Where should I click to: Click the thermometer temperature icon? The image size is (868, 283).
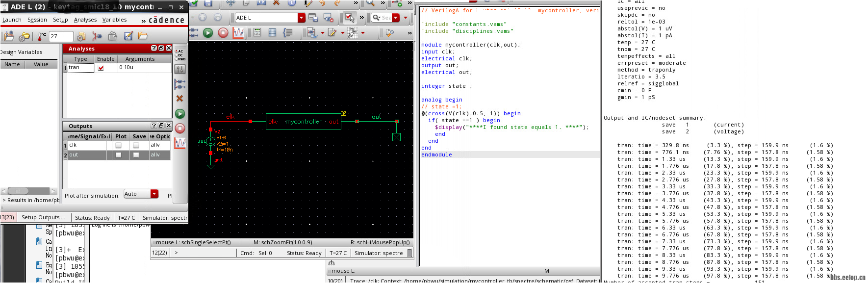41,36
